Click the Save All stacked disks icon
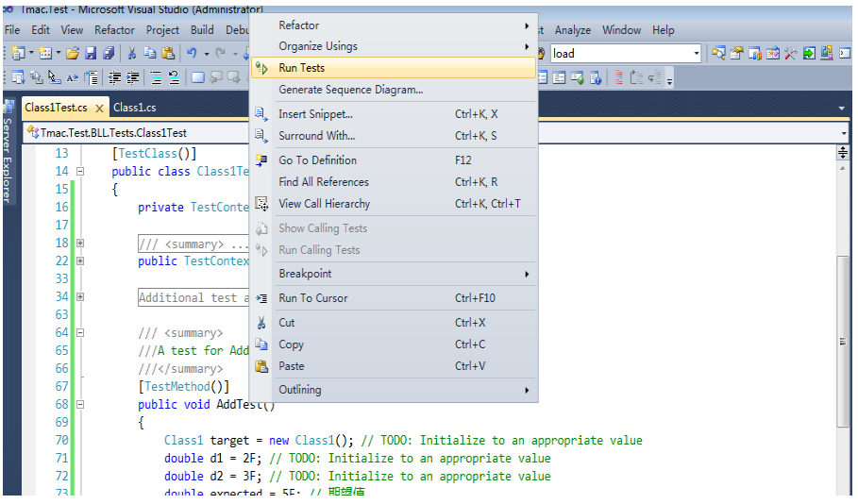 (109, 53)
